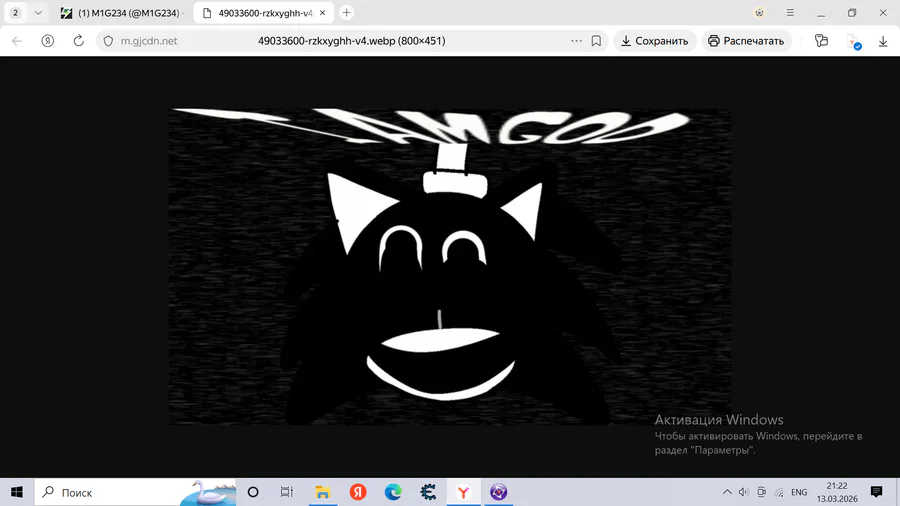Open the Alice assistant icon in title bar

[x=759, y=13]
